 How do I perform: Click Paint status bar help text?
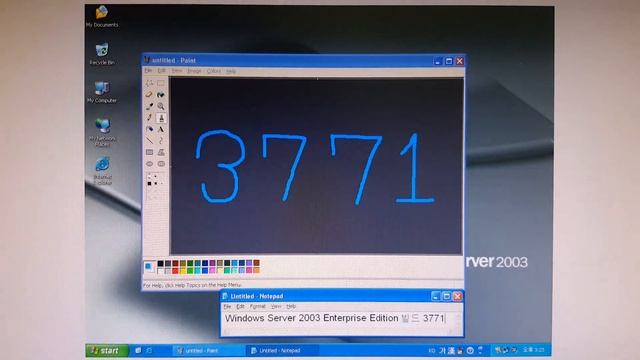coord(192,285)
